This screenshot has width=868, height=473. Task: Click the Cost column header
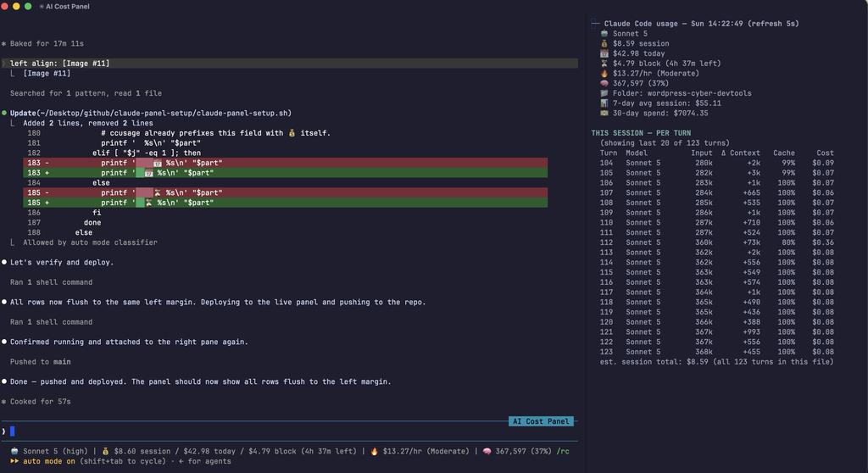(825, 153)
